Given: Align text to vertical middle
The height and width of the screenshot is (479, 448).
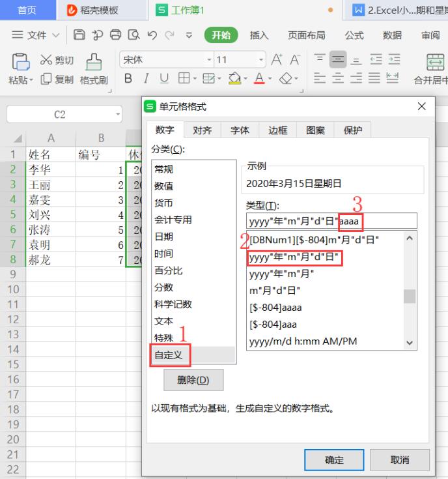Looking at the screenshot, I should tap(338, 59).
